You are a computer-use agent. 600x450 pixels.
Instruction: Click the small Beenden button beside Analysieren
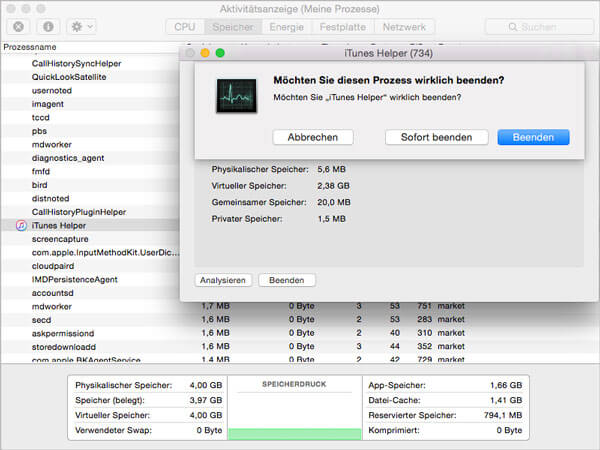287,280
